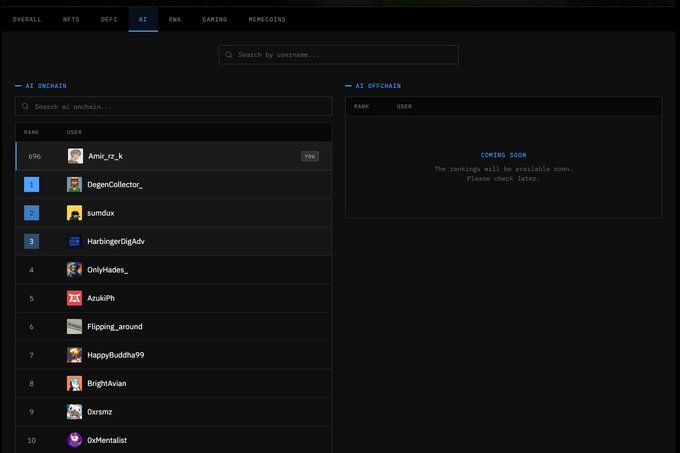
Task: Click the rank 1 badge
Action: 31,184
